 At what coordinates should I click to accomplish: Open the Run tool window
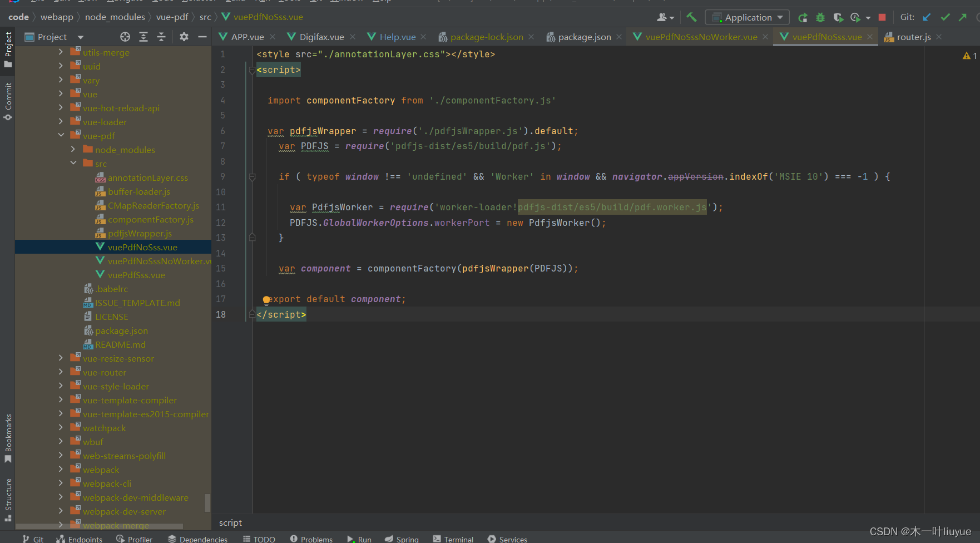point(359,539)
